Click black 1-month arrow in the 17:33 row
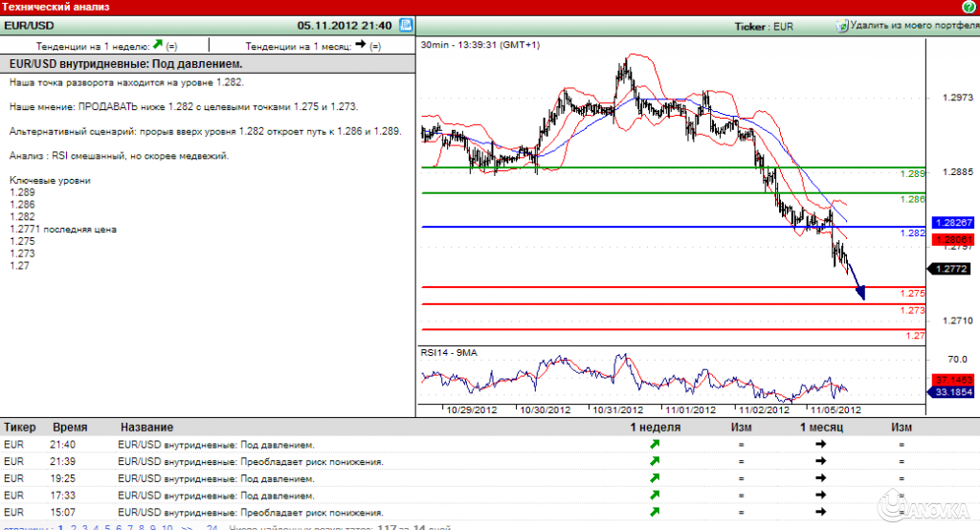 (x=820, y=495)
